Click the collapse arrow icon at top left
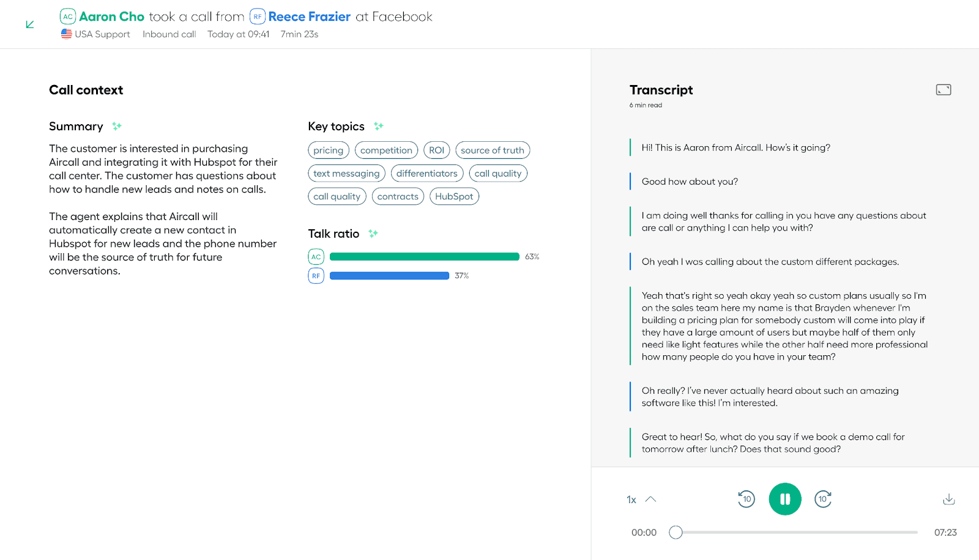 coord(30,24)
